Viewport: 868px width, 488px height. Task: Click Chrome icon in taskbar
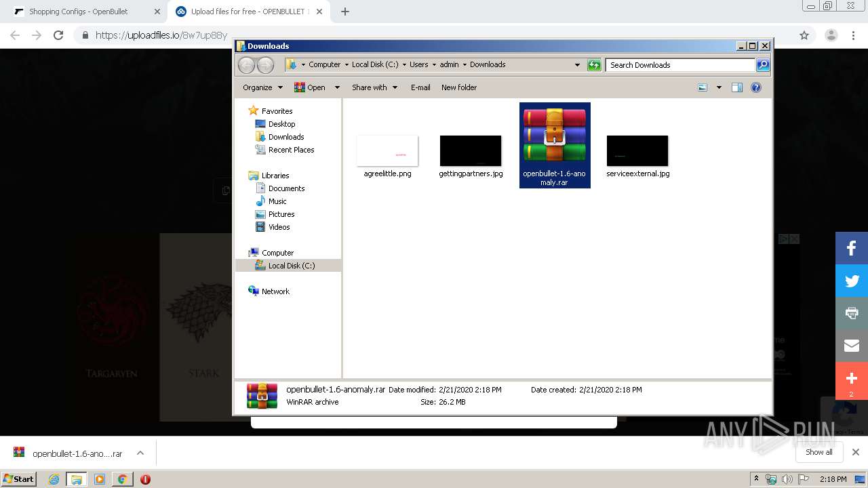122,479
